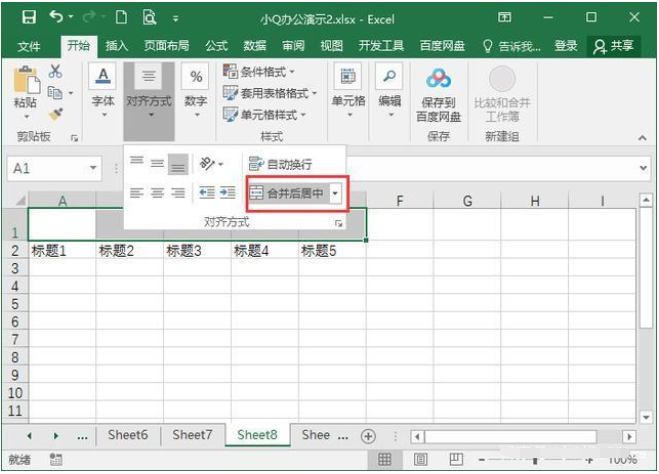This screenshot has height=474, width=659.
Task: Toggle 自动换行 wrap text
Action: (x=281, y=164)
